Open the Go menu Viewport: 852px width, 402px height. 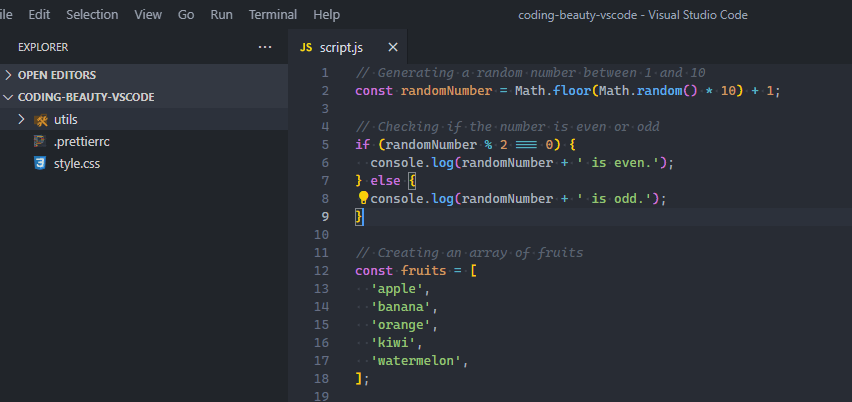[x=186, y=15]
